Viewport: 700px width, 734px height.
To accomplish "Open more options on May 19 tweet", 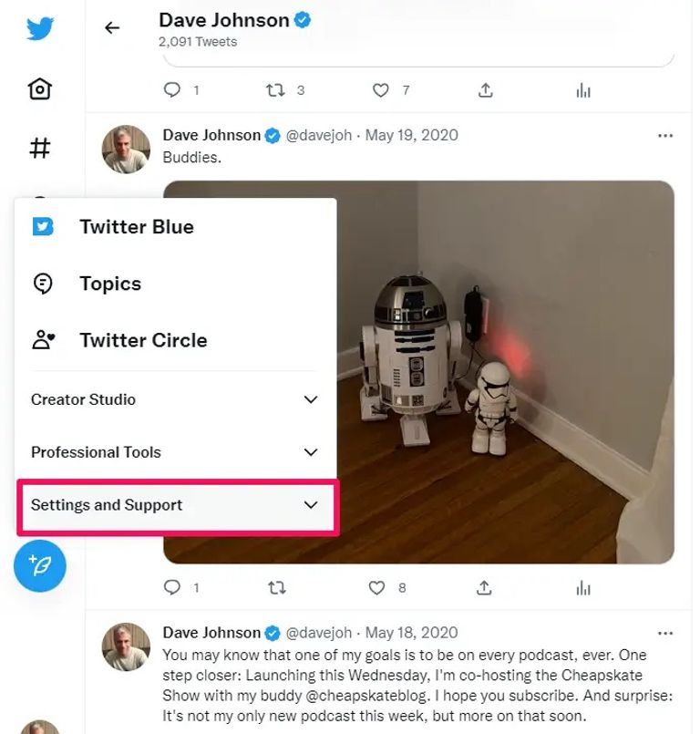I will coord(665,136).
